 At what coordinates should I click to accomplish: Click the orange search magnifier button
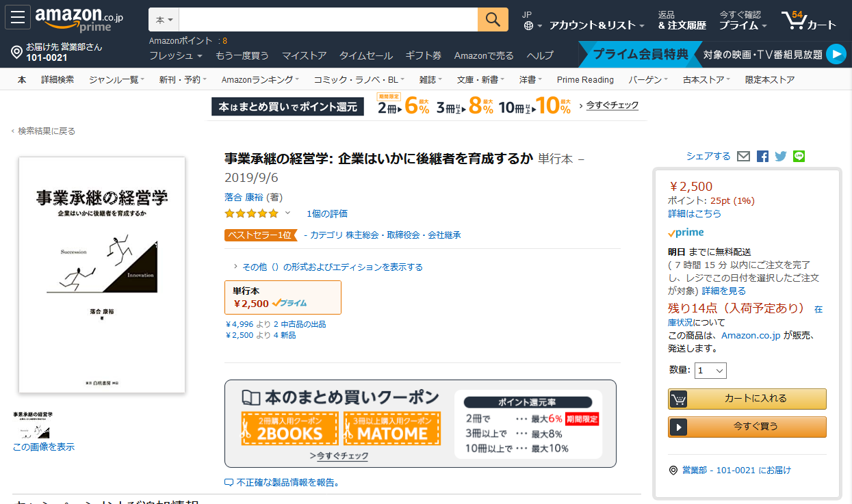point(493,20)
